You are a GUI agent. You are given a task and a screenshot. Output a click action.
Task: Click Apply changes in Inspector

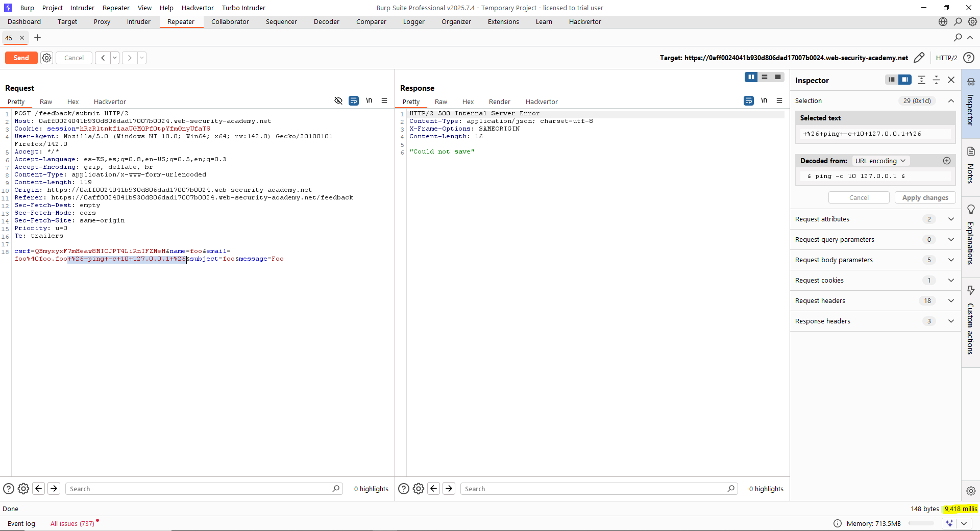coord(925,197)
